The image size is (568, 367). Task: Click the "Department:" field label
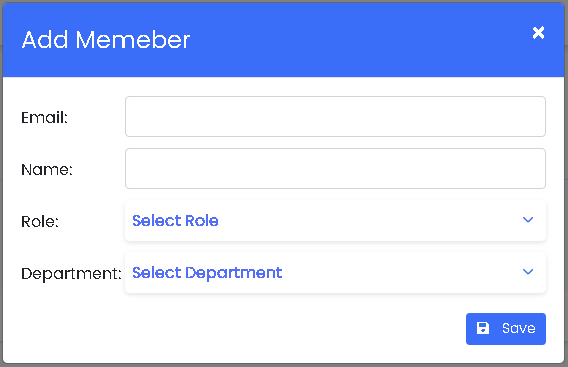click(71, 274)
